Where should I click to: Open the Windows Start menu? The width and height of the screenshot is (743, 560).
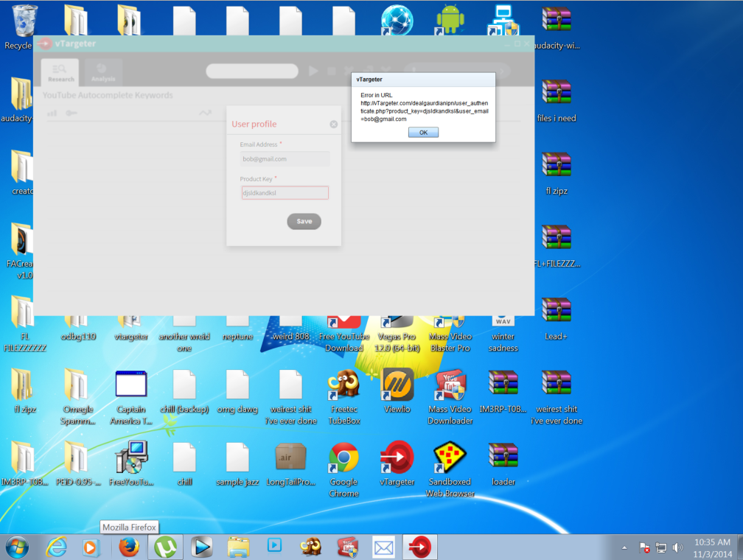[x=17, y=547]
